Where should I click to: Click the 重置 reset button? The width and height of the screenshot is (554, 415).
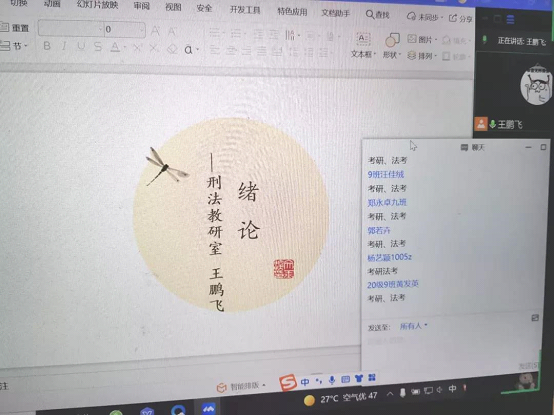tap(15, 28)
